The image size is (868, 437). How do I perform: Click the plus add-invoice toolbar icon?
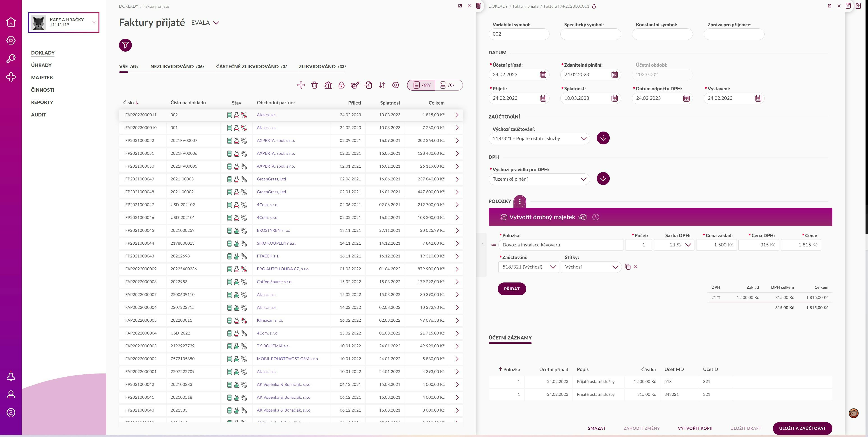click(301, 85)
